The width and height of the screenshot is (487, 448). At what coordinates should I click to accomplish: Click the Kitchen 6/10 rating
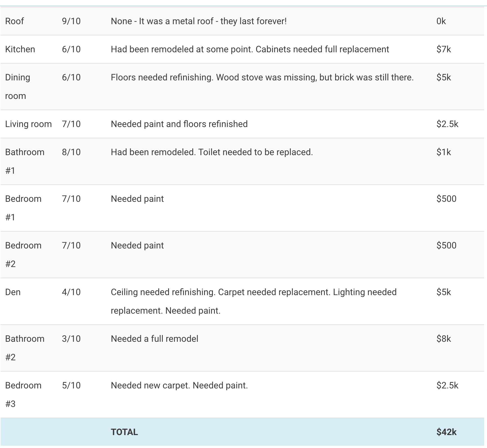click(71, 49)
